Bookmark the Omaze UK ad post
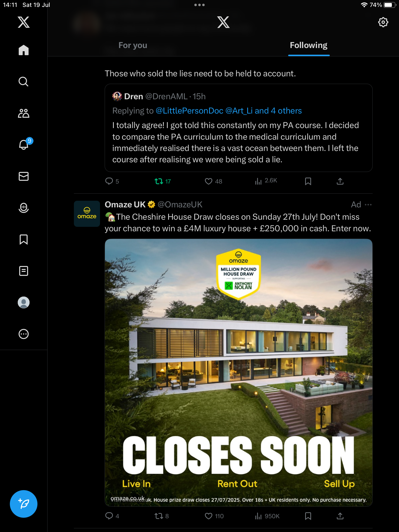The image size is (399, 532). pyautogui.click(x=308, y=516)
